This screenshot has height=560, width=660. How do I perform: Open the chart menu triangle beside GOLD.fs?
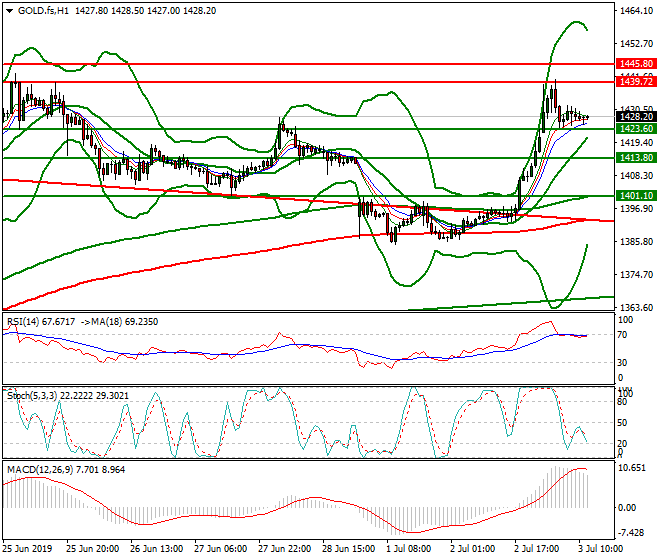(9, 11)
